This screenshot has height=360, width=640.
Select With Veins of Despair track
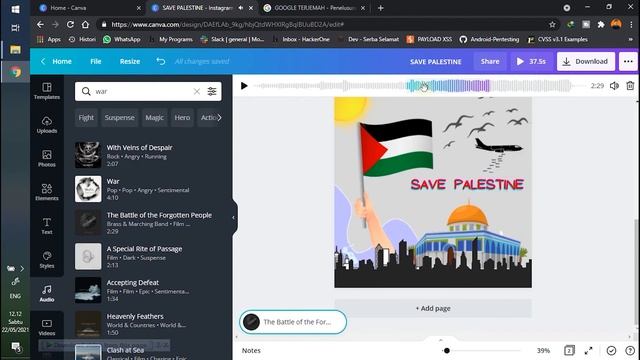pos(148,155)
